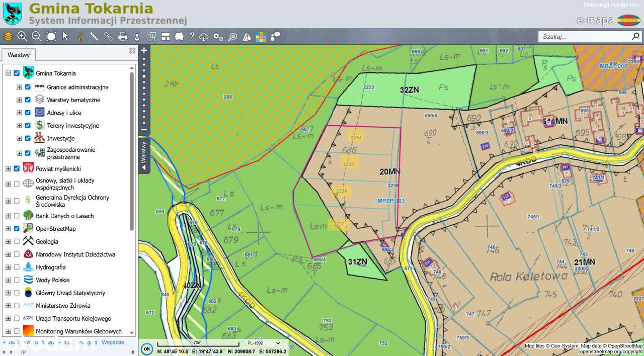The height and width of the screenshot is (356, 644).
Task: Toggle Granice administracyjne checkbox
Action: point(28,87)
